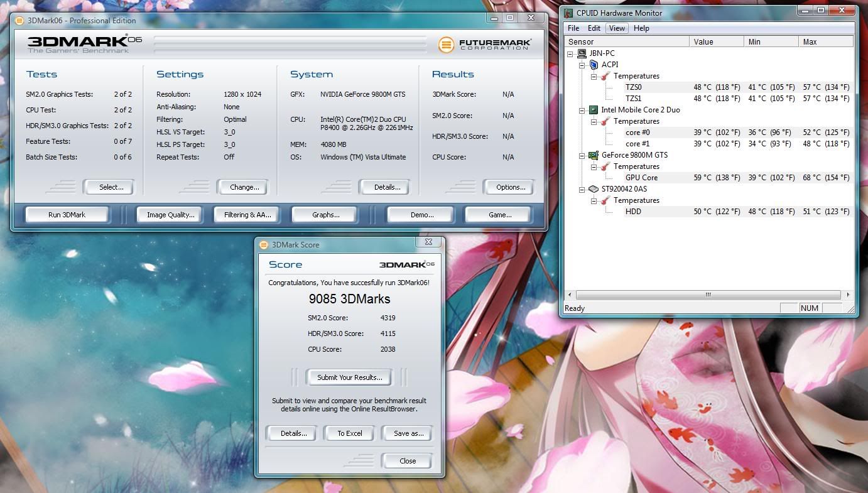The width and height of the screenshot is (868, 493).
Task: Click the scrollbar right arrow in Hardware Monitor
Action: [x=847, y=295]
